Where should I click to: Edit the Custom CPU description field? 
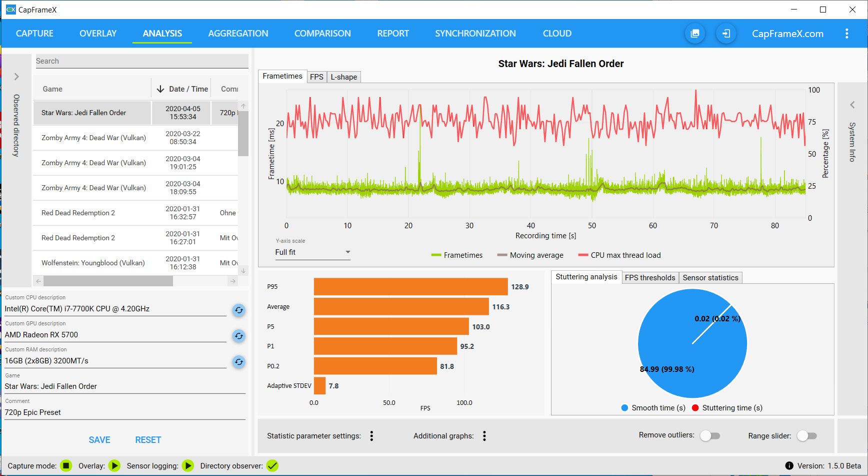point(115,309)
